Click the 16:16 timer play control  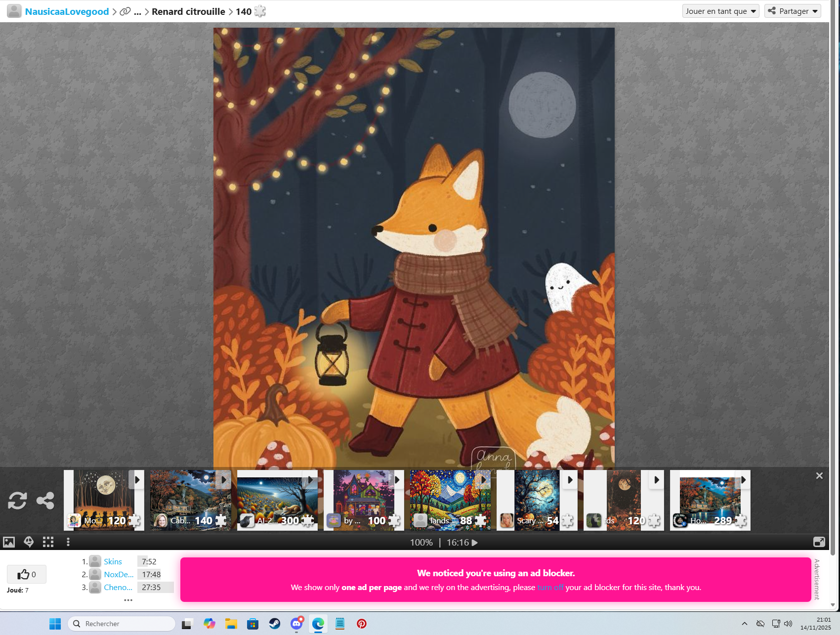point(474,543)
